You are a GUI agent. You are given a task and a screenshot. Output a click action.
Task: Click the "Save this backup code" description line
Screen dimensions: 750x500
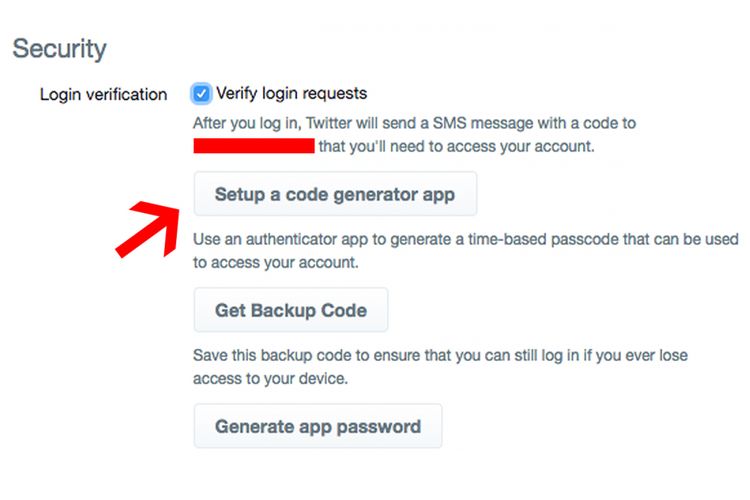click(440, 356)
